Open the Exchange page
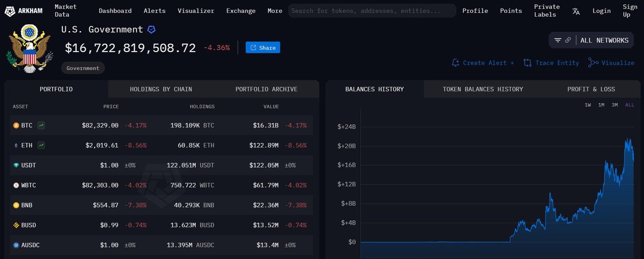This screenshot has height=259, width=644. click(x=241, y=11)
